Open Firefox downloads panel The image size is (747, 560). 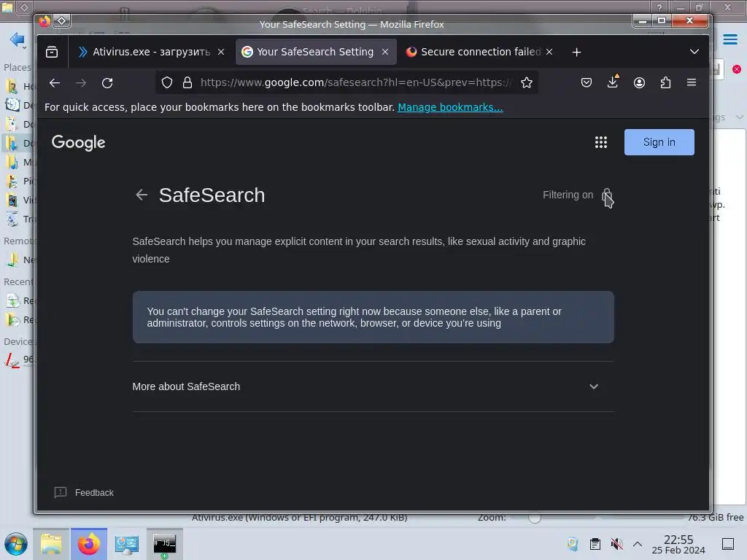click(x=613, y=82)
